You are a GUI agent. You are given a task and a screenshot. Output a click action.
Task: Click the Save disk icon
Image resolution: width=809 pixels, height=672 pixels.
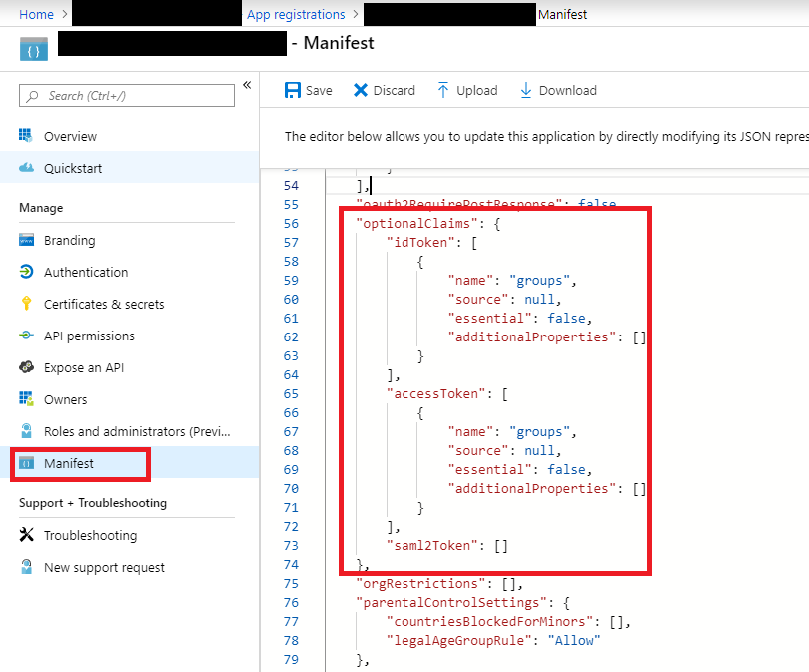click(293, 90)
